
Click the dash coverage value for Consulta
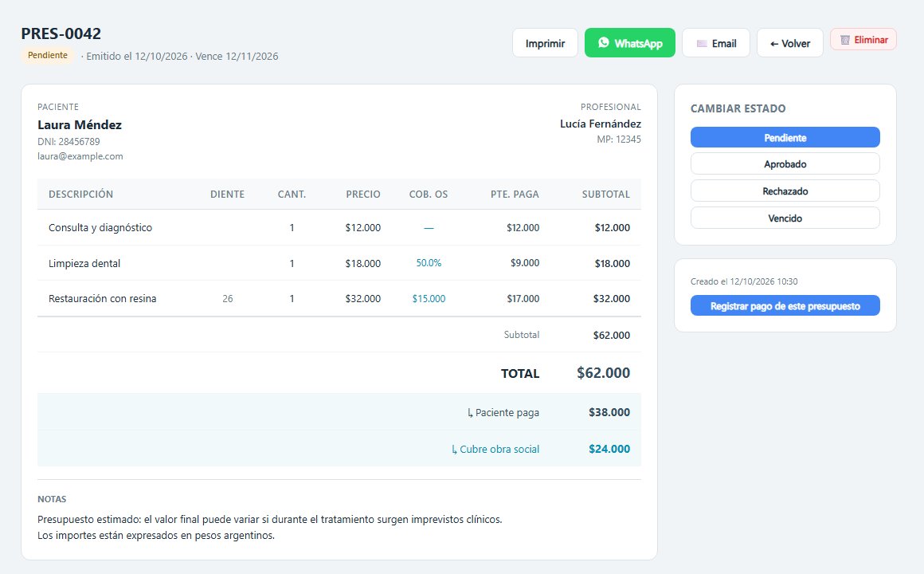point(429,228)
